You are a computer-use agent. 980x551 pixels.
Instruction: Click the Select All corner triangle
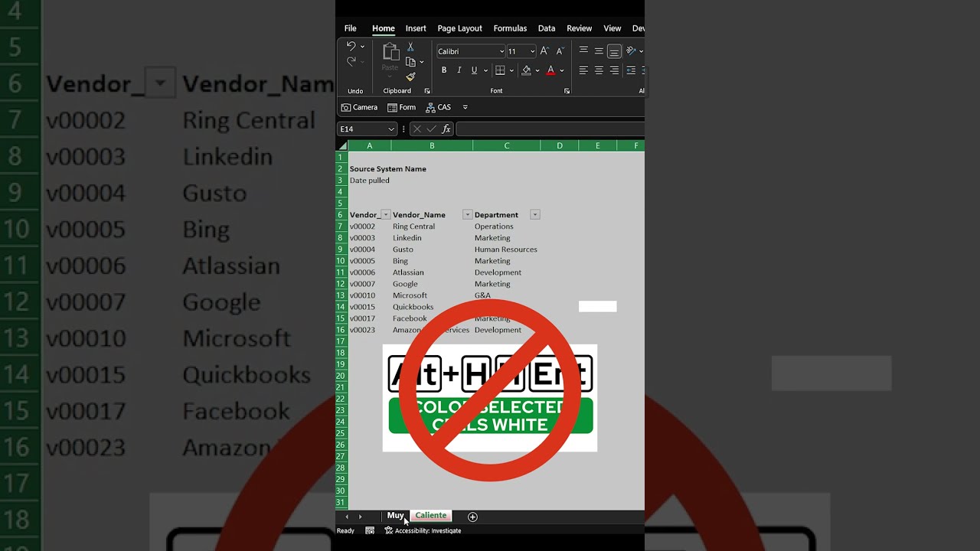pyautogui.click(x=342, y=145)
